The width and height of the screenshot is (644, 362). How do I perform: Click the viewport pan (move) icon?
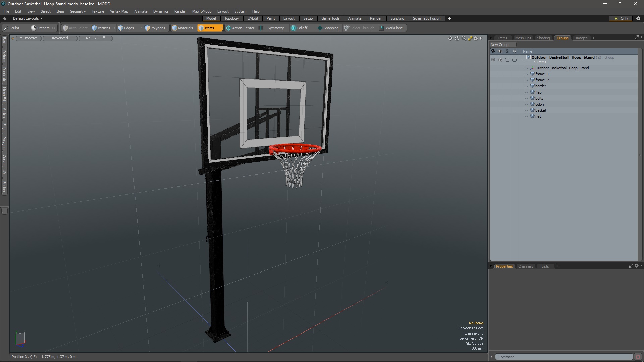pyautogui.click(x=450, y=38)
